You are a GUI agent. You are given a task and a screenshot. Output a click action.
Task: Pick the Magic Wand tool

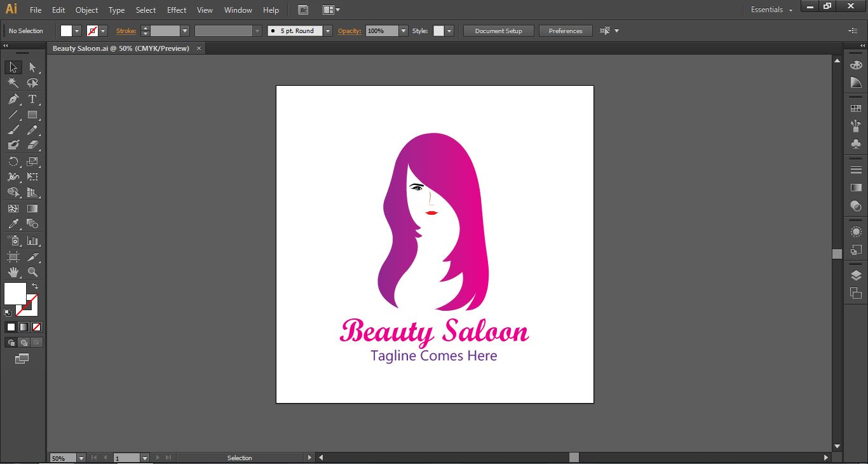[x=13, y=83]
